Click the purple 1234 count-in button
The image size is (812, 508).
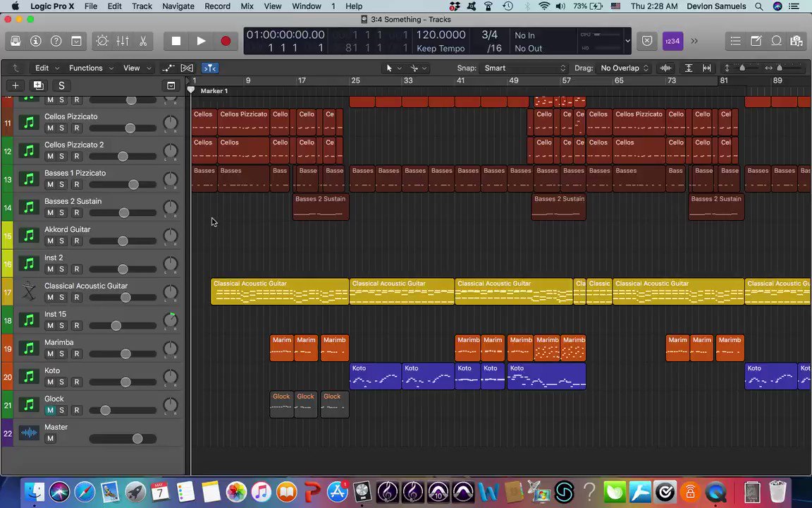pyautogui.click(x=672, y=41)
